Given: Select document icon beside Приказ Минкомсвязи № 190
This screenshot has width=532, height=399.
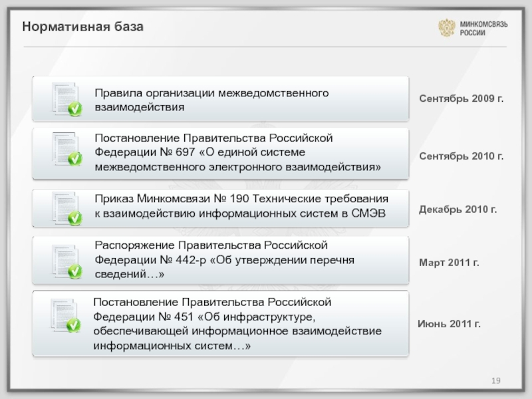Looking at the screenshot, I should tap(65, 207).
